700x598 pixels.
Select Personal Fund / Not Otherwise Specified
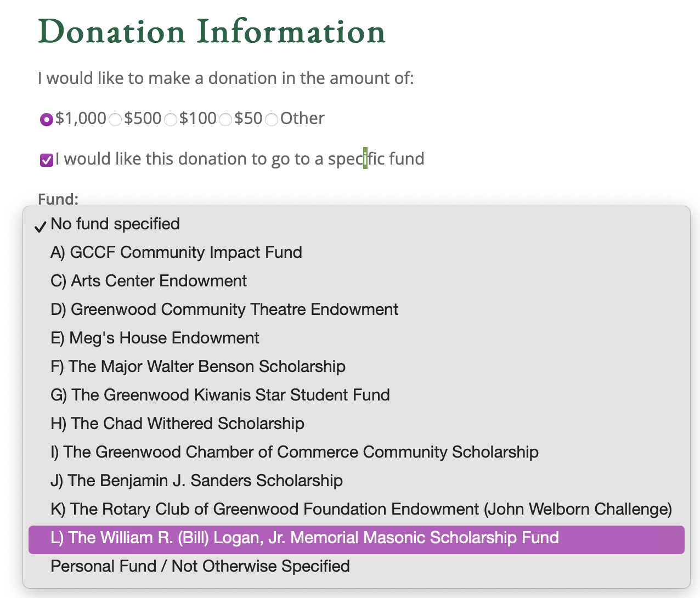[357, 566]
